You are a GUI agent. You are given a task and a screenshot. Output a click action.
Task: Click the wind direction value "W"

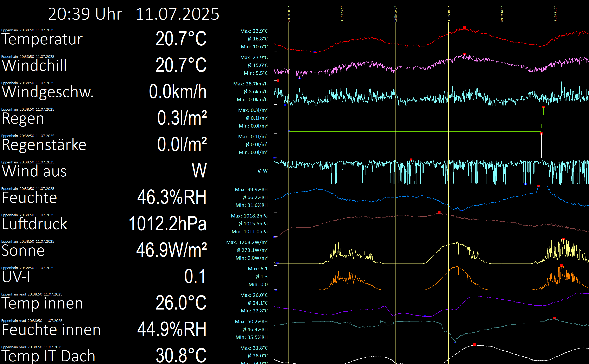click(199, 171)
